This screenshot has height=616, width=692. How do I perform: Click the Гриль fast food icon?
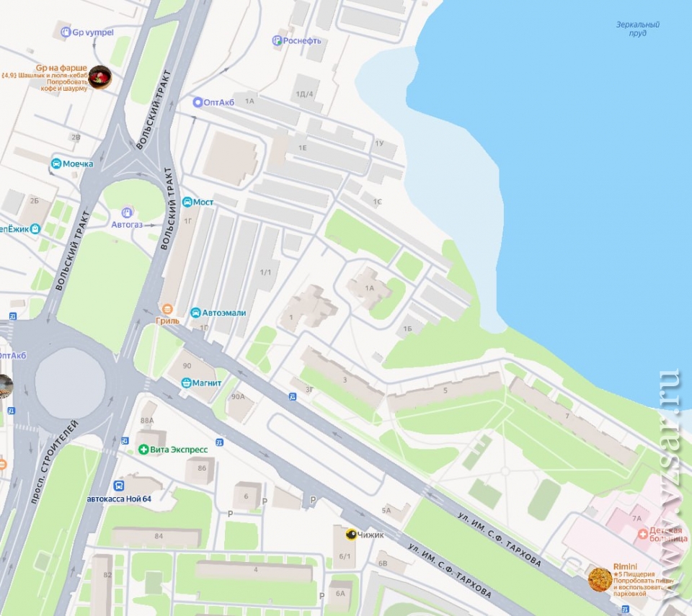click(x=167, y=309)
